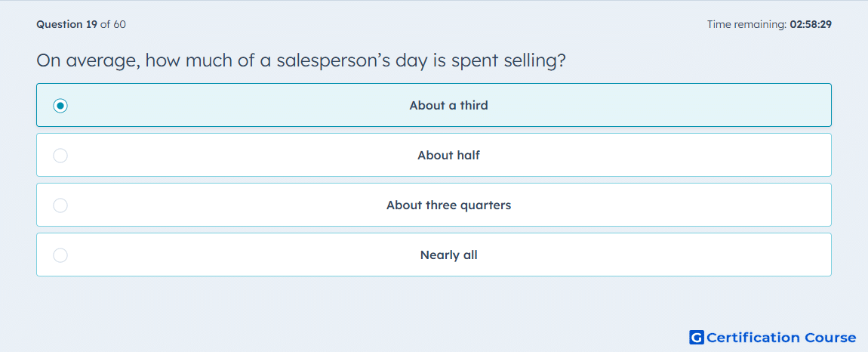Click the bold "Question 19" text
The image size is (868, 352).
pos(67,24)
